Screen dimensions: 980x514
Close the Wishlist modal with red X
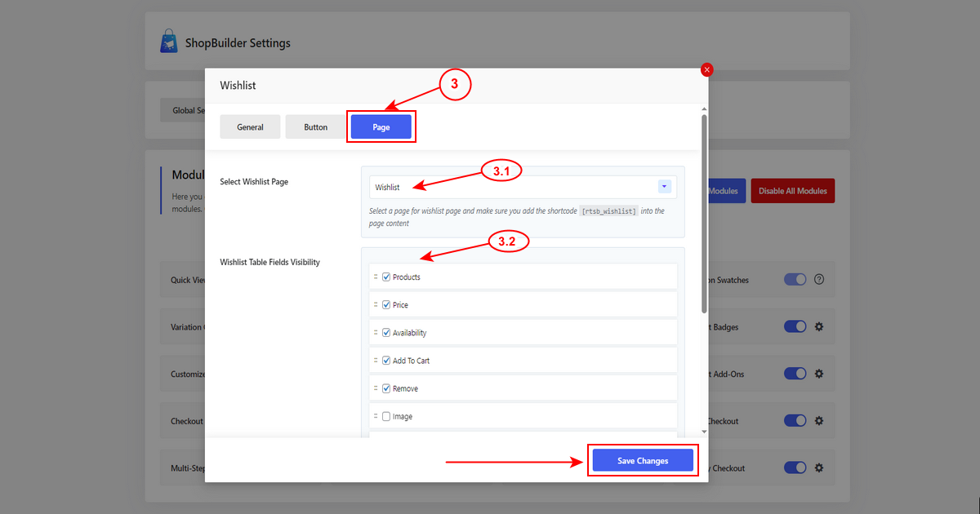(x=707, y=70)
